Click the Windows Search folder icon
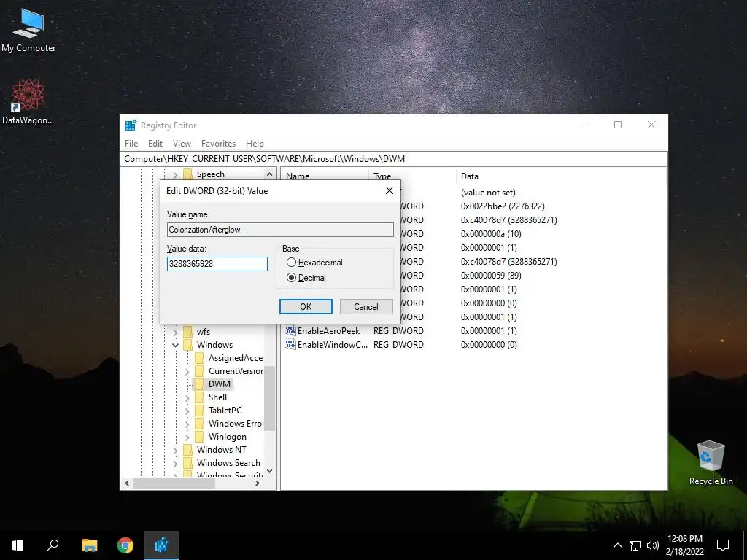This screenshot has width=747, height=560. (x=187, y=463)
